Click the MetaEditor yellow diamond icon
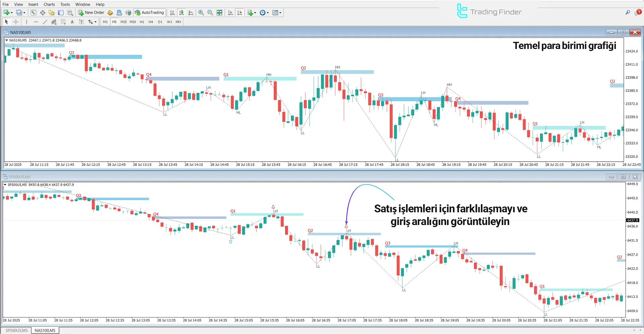The image size is (644, 334). pyautogui.click(x=110, y=13)
